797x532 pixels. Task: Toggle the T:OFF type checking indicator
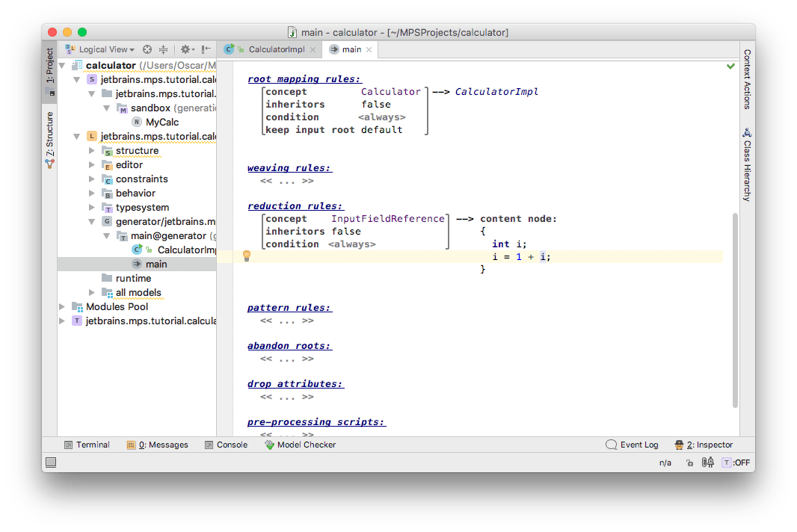click(736, 463)
